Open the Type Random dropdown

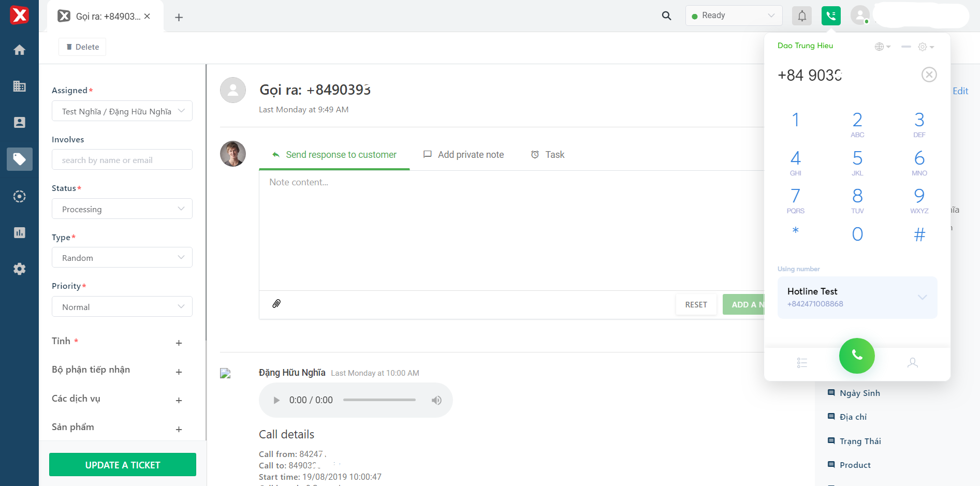point(122,258)
